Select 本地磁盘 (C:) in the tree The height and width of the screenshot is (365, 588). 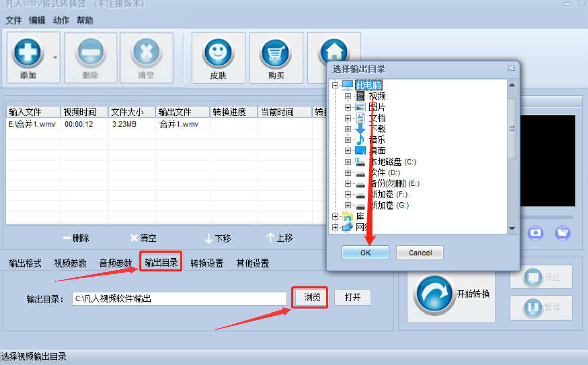393,162
